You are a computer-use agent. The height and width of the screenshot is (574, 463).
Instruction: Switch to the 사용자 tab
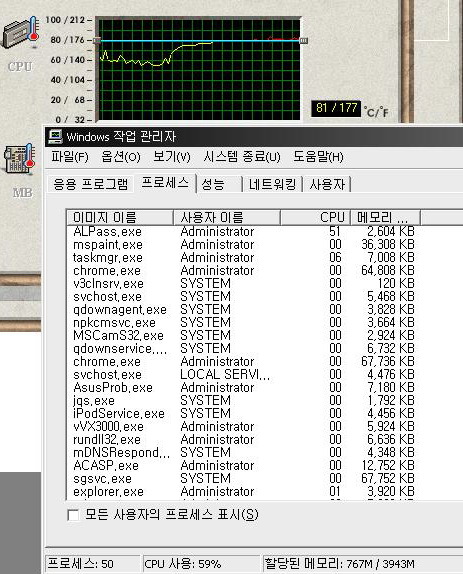click(327, 184)
